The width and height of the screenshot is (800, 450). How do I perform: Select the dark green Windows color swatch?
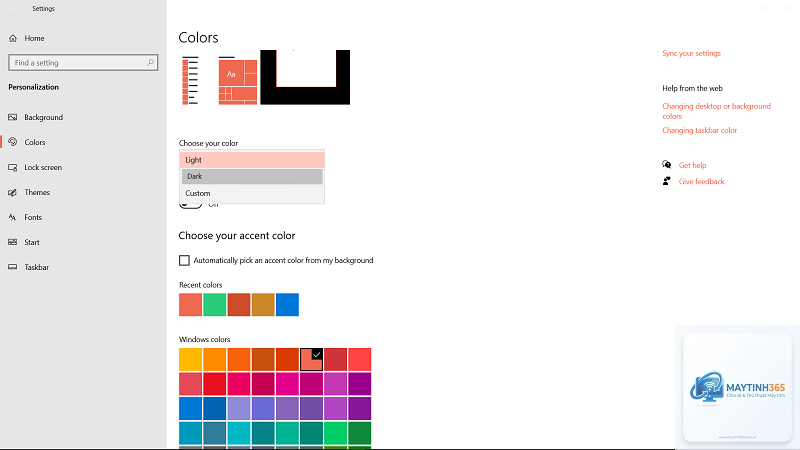360,433
